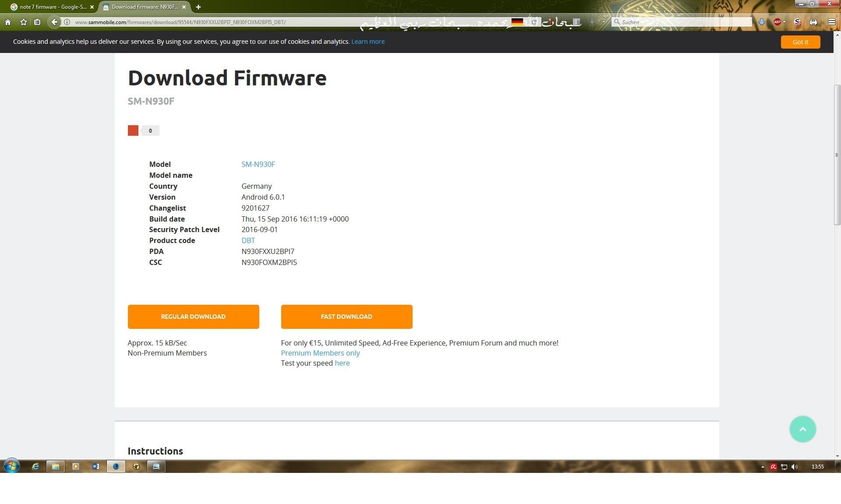Open the volume speaker tray icon
This screenshot has height=504, width=841.
tap(795, 467)
